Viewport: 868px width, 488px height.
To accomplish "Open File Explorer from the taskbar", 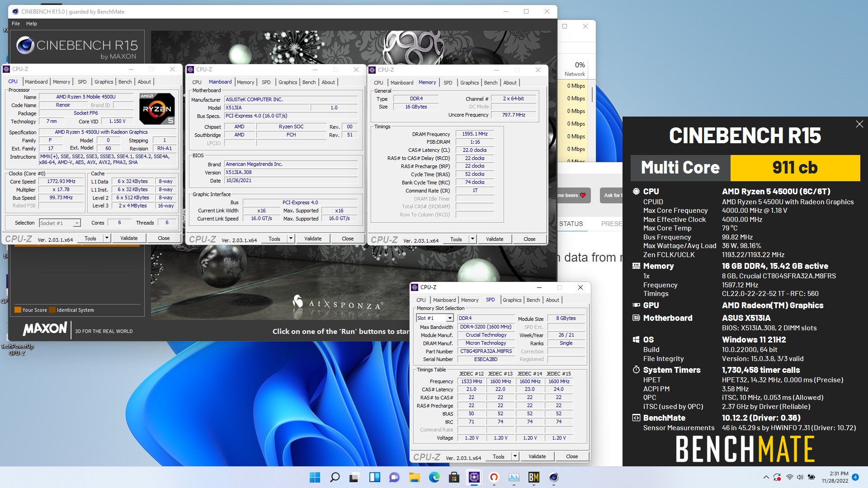I will [414, 477].
